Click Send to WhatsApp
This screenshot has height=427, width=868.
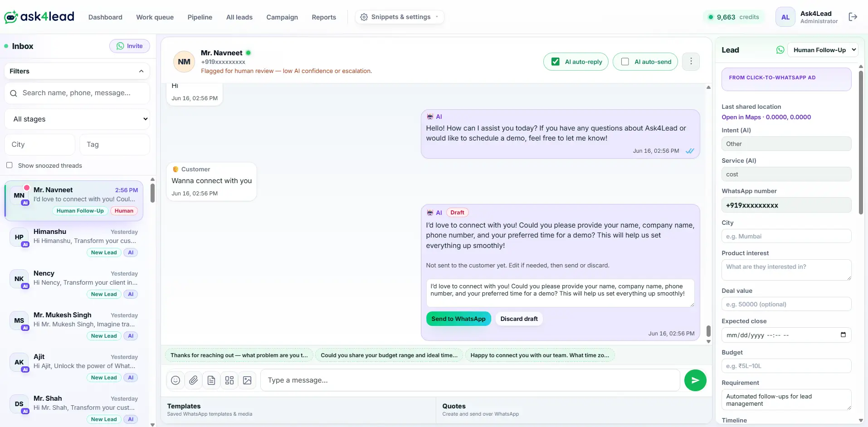pos(458,319)
